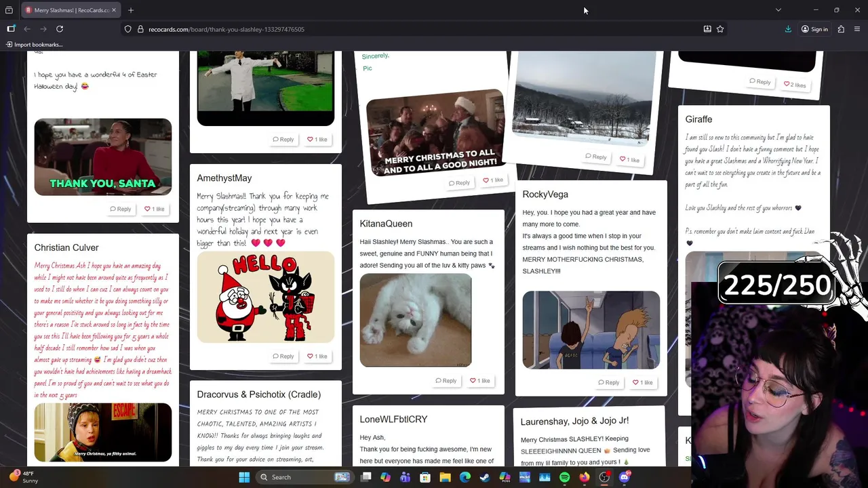Open File Explorer from the taskbar
Screen dimensions: 868x488
point(445,477)
